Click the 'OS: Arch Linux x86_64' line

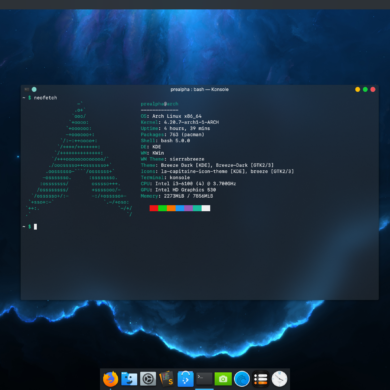[x=171, y=116]
